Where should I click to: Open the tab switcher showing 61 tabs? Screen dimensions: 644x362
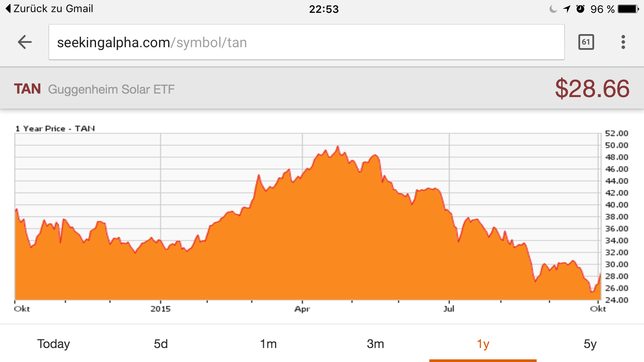[x=586, y=42]
